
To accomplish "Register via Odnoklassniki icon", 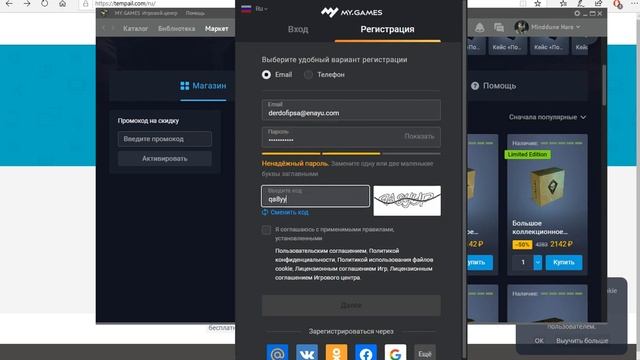I will [336, 353].
